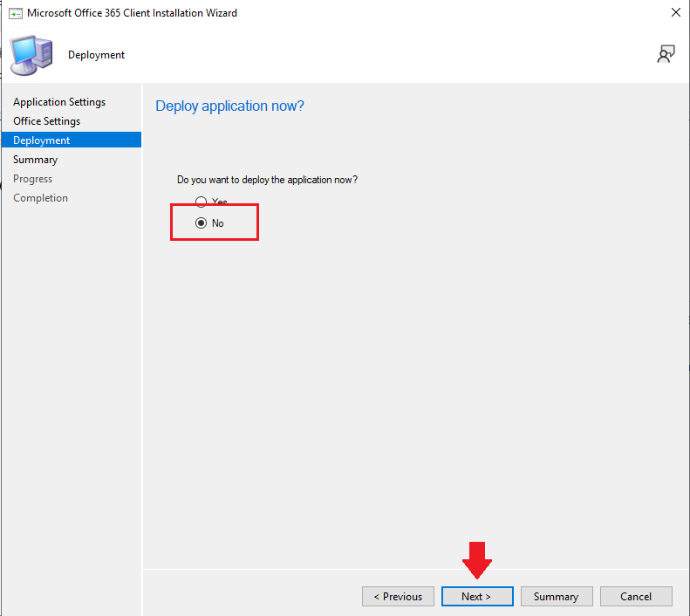Image resolution: width=690 pixels, height=616 pixels.
Task: Go back with the < Previous button
Action: pyautogui.click(x=398, y=596)
